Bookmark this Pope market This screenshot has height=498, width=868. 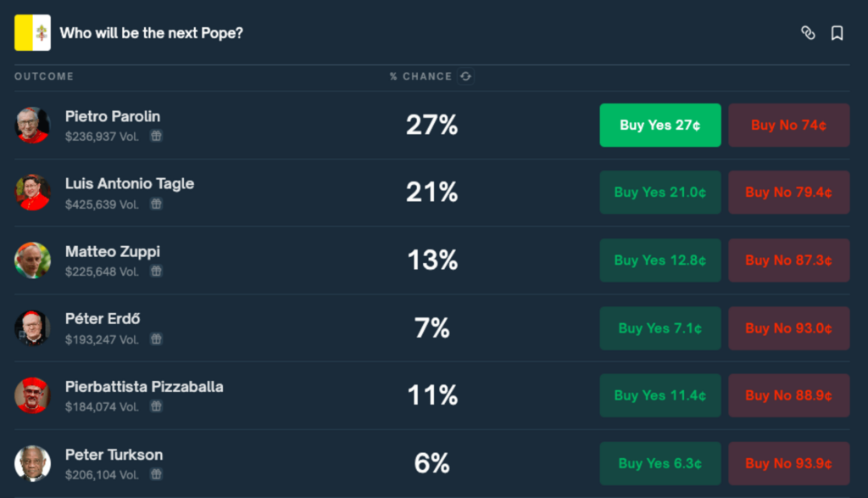837,33
